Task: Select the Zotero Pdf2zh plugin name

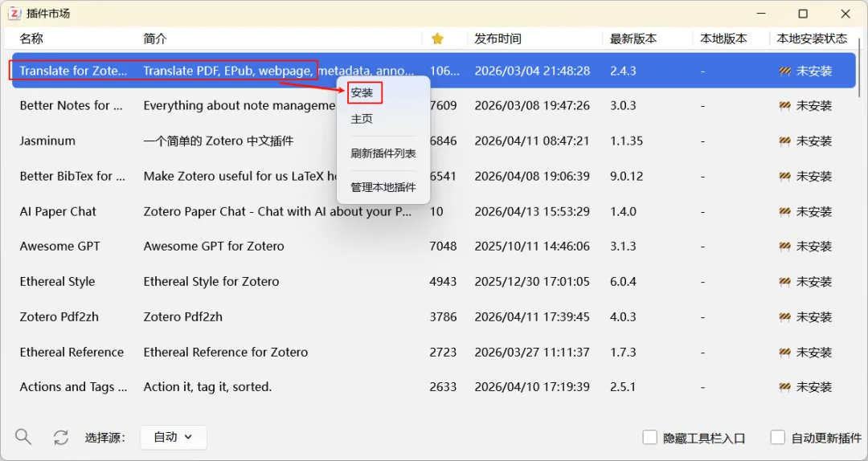Action: [x=58, y=317]
